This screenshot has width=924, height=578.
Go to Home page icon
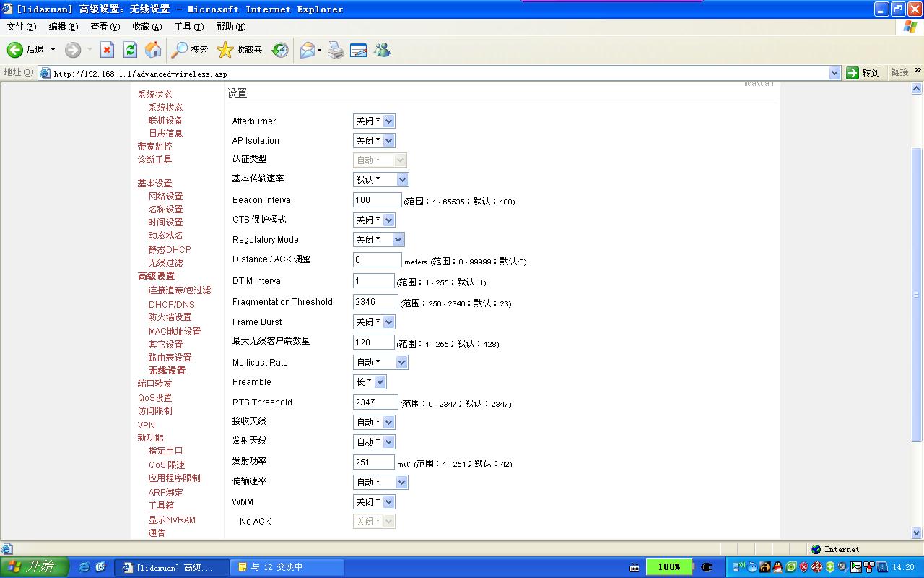[153, 50]
